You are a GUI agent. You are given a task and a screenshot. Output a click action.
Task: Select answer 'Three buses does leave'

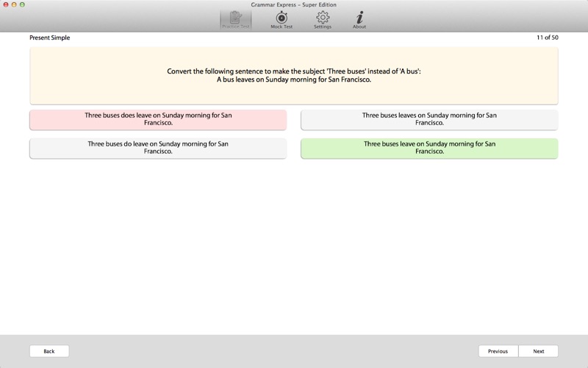[x=158, y=119]
